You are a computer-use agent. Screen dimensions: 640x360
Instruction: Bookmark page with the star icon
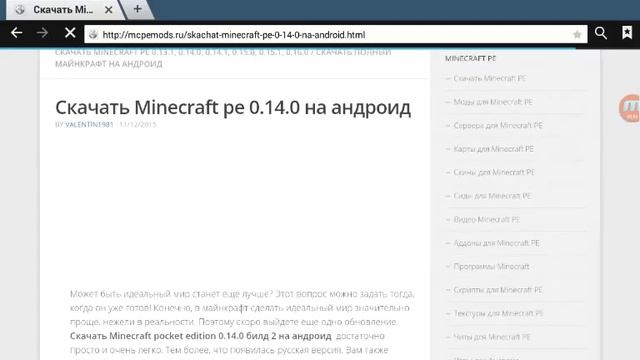(577, 35)
